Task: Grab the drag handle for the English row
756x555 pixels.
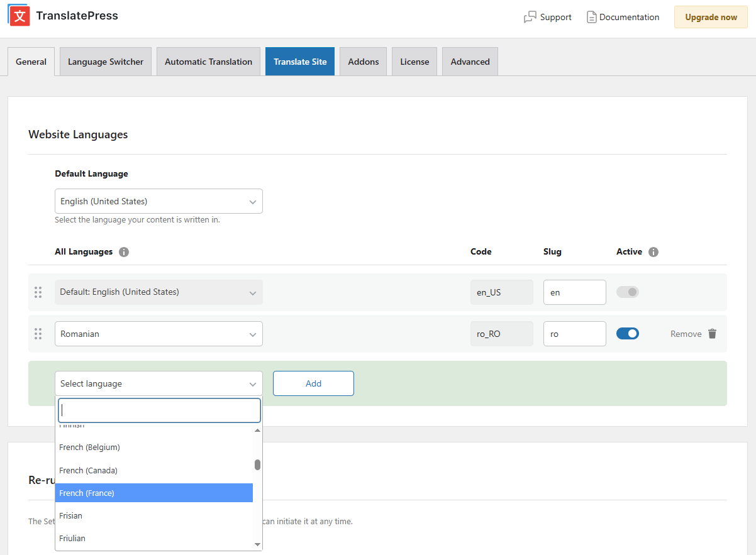Action: click(38, 292)
